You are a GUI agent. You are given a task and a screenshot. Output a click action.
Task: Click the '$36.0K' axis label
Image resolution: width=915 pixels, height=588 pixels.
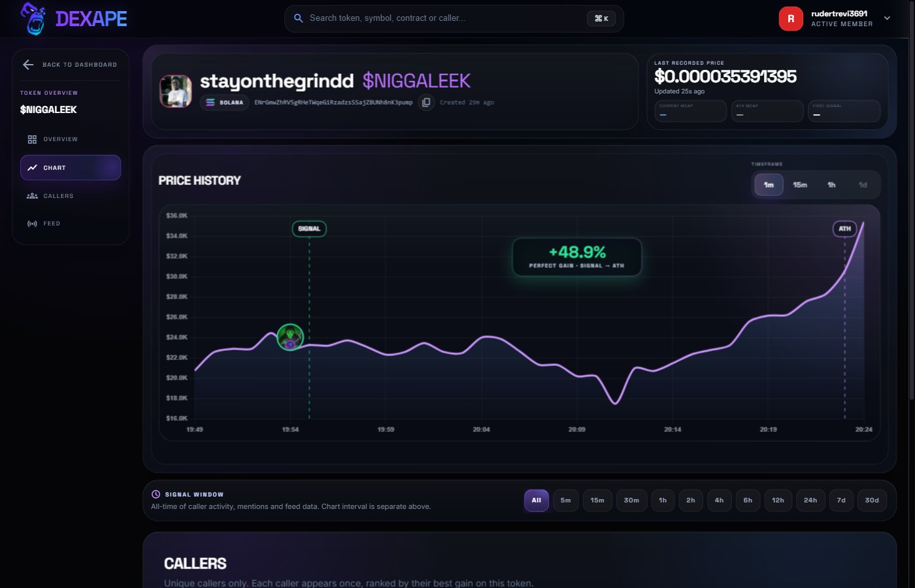coord(176,216)
